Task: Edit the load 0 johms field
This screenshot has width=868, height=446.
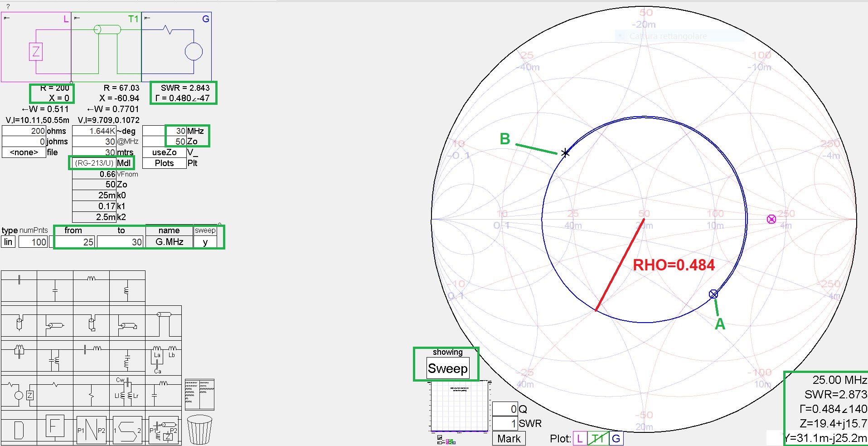Action: 24,142
